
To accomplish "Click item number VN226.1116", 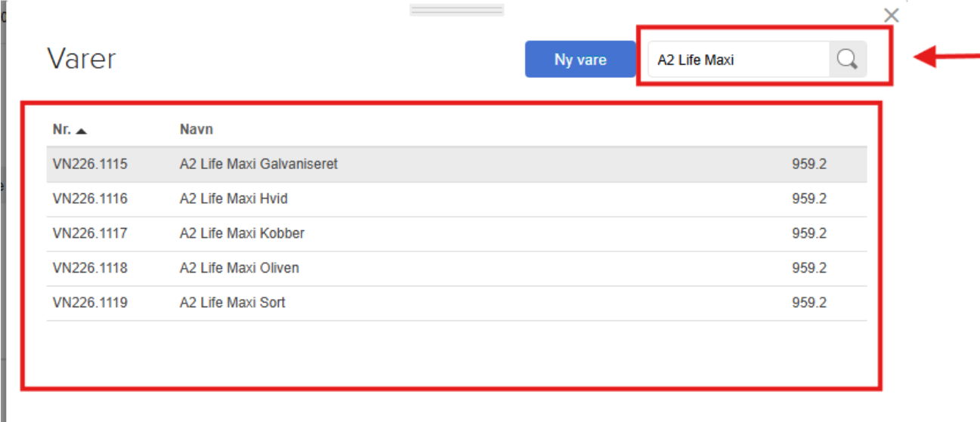I will pos(90,199).
